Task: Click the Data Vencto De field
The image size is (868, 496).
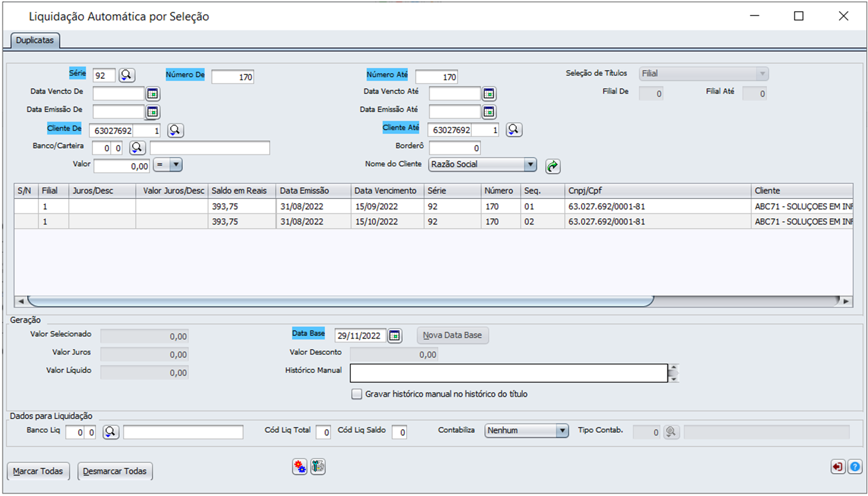Action: pyautogui.click(x=118, y=94)
